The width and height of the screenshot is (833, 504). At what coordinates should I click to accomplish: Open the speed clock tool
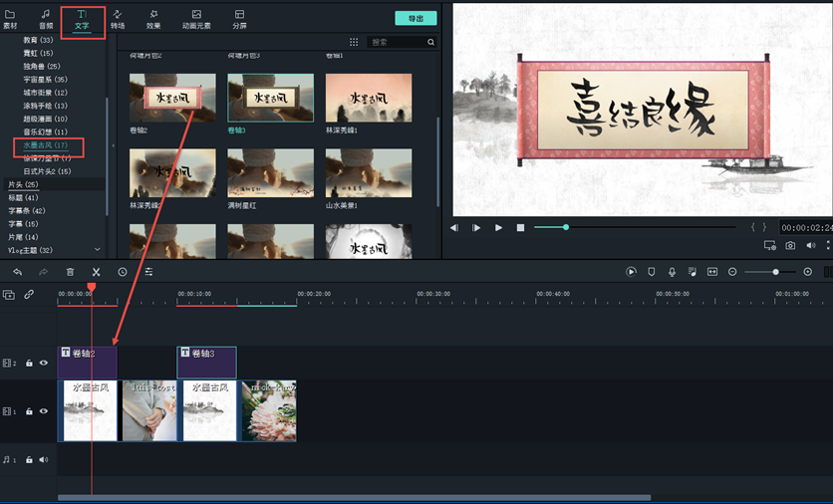123,272
